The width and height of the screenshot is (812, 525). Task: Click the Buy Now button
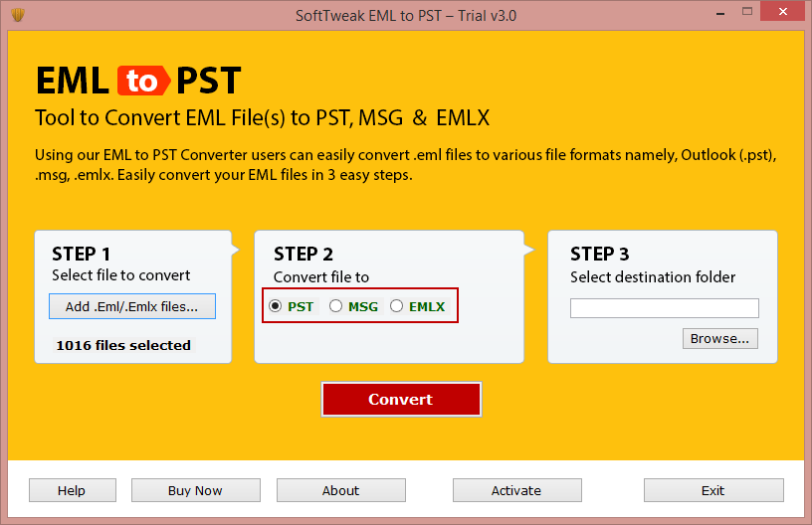point(196,490)
